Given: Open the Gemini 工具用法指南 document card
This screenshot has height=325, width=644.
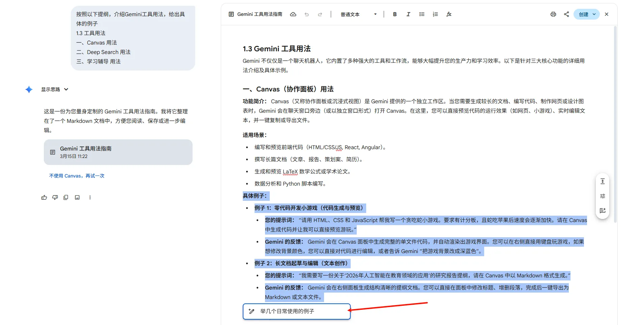Looking at the screenshot, I should pyautogui.click(x=118, y=152).
